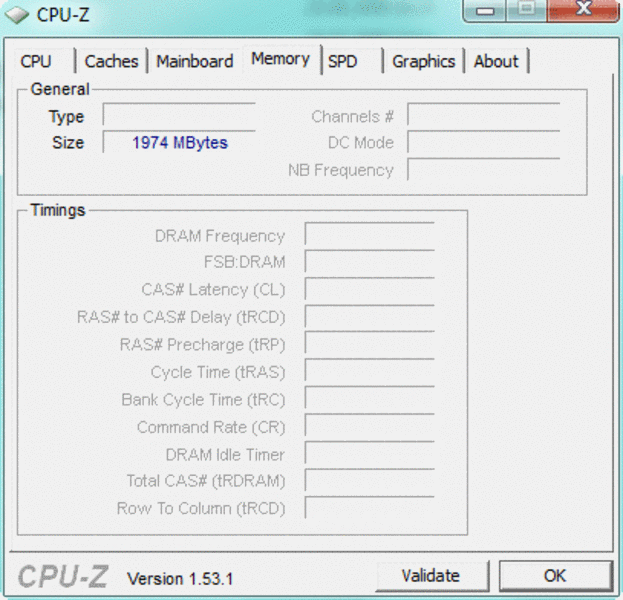This screenshot has height=600, width=623.
Task: Open the SPD tab
Action: (352, 61)
